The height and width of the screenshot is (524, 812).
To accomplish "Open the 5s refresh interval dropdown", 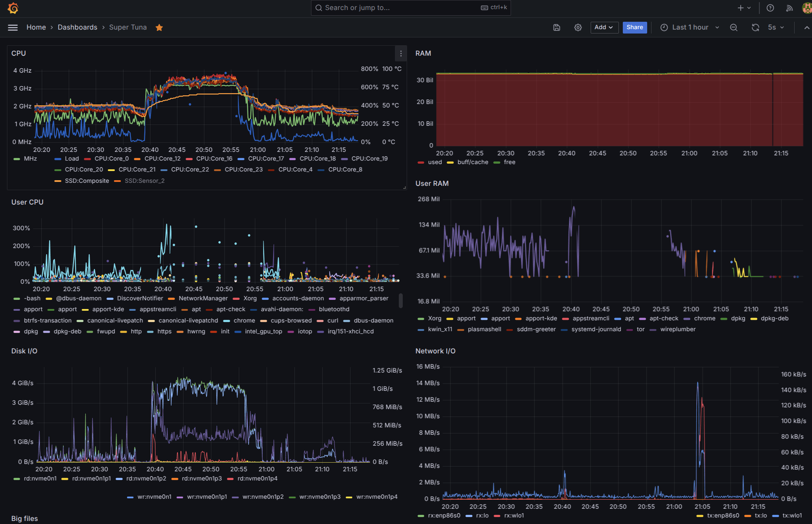I will pos(776,27).
